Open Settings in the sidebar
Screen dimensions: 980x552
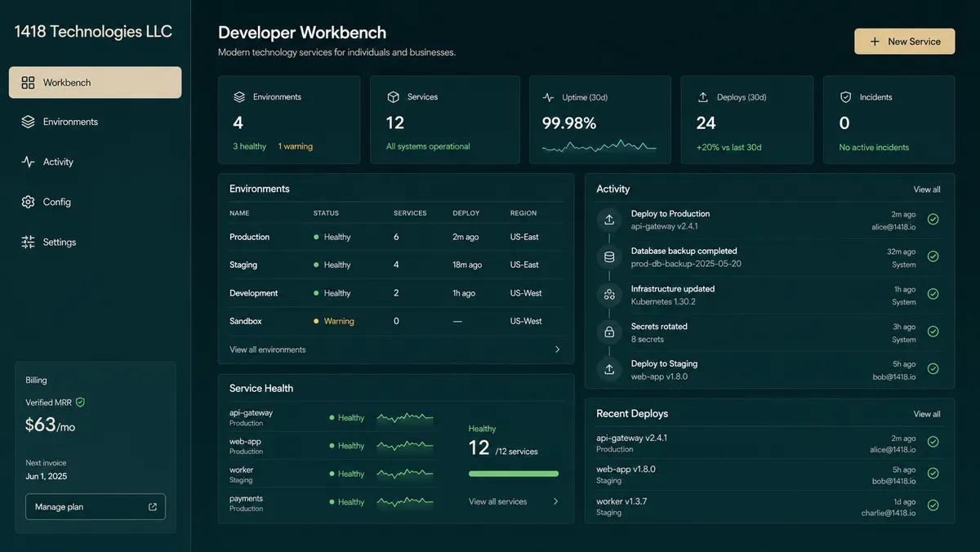point(95,242)
